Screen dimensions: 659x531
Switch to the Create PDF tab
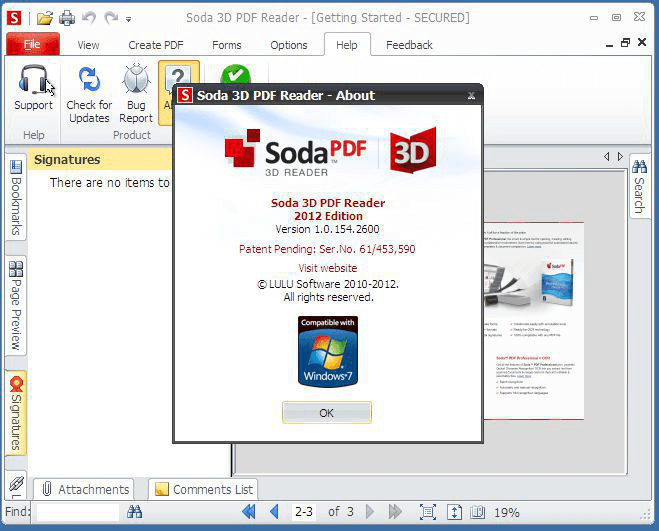(x=156, y=45)
